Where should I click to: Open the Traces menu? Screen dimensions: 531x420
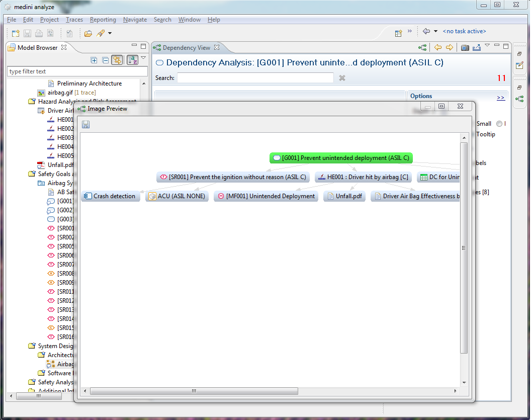(74, 20)
